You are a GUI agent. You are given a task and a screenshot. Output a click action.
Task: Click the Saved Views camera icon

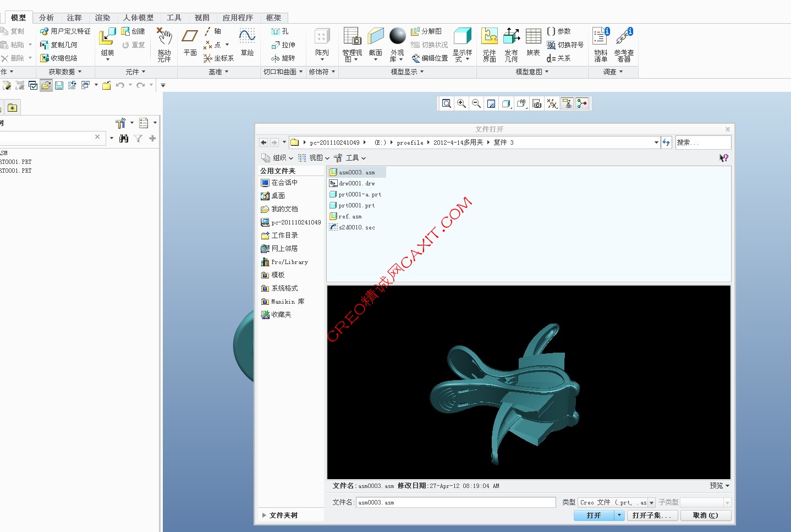point(537,103)
